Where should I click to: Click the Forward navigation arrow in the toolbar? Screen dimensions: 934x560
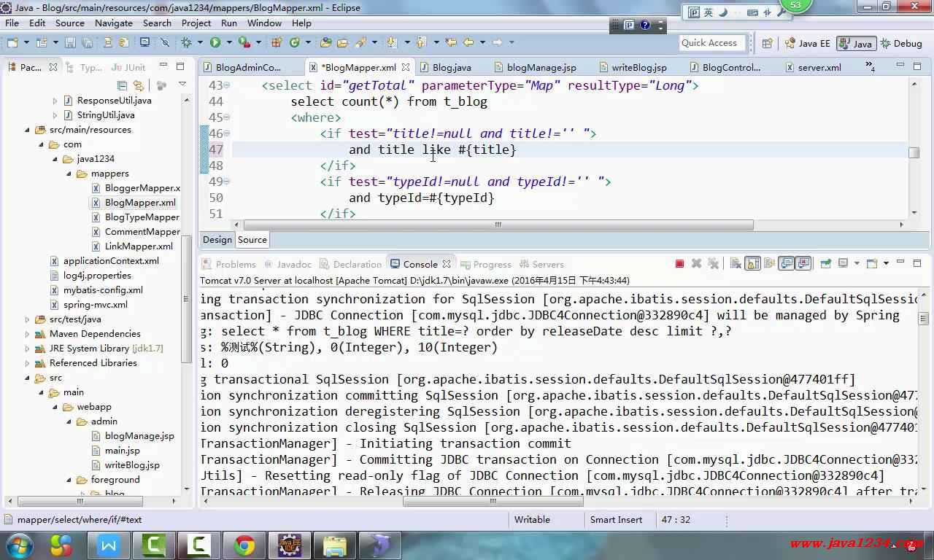(x=497, y=42)
